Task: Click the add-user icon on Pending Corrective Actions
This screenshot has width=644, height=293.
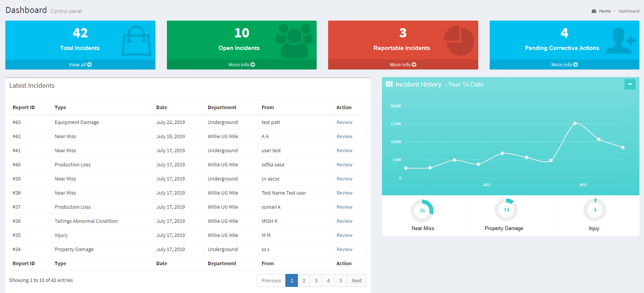Action: tap(620, 41)
